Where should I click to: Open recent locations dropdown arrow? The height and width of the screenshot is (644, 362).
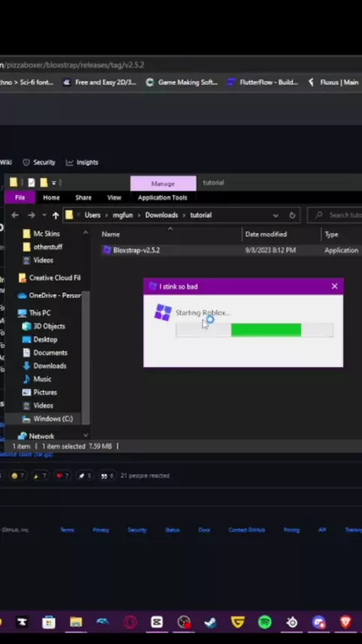pyautogui.click(x=44, y=215)
